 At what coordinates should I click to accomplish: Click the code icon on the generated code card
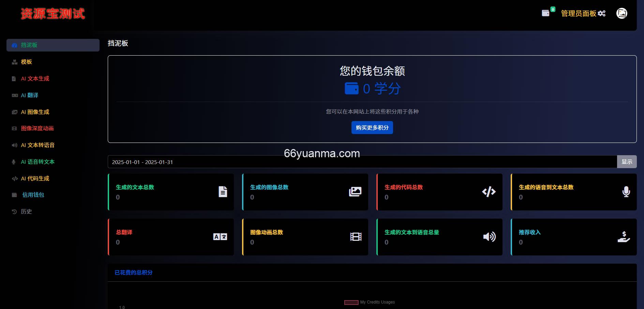(x=490, y=192)
